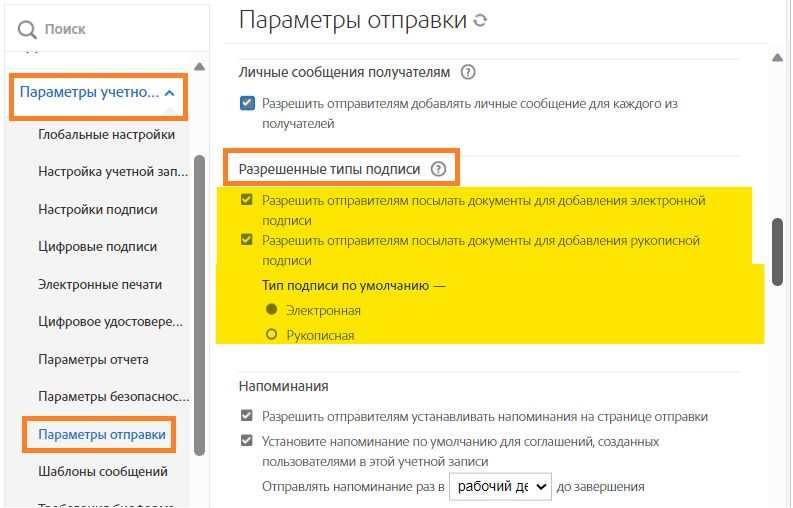Click the main panel vertical scrollbar thumb

click(x=778, y=252)
